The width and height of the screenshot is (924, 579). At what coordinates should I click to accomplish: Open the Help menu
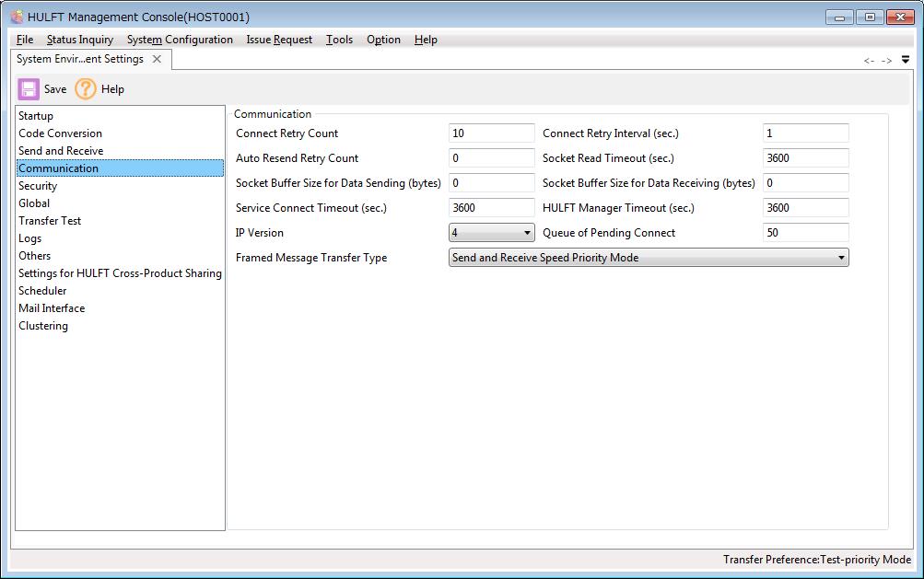pyautogui.click(x=426, y=40)
